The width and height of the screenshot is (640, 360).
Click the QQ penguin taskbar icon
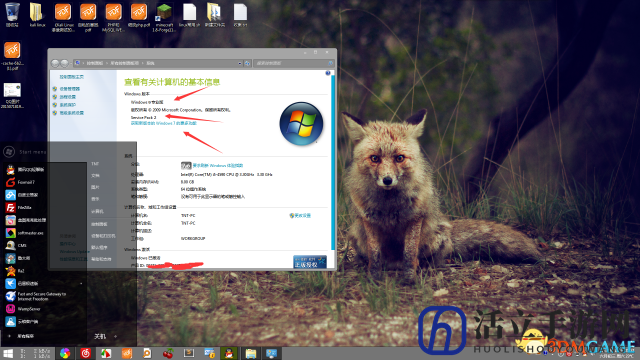click(x=229, y=353)
